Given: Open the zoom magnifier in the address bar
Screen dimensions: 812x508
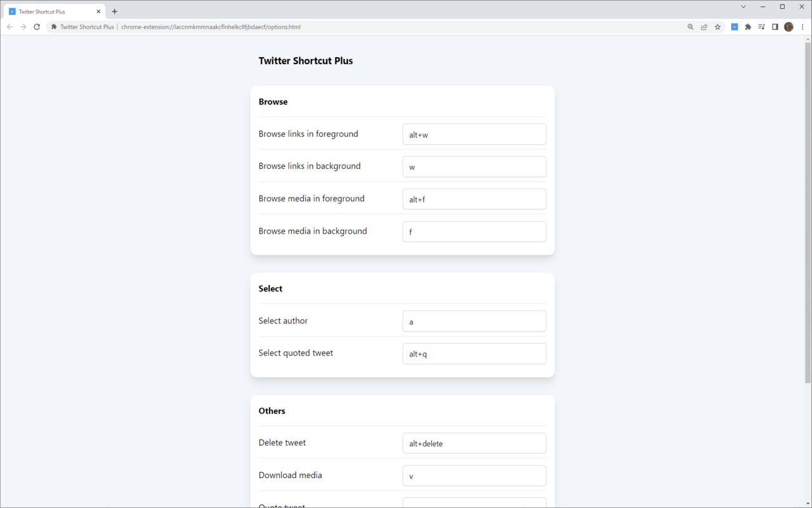Looking at the screenshot, I should (690, 27).
